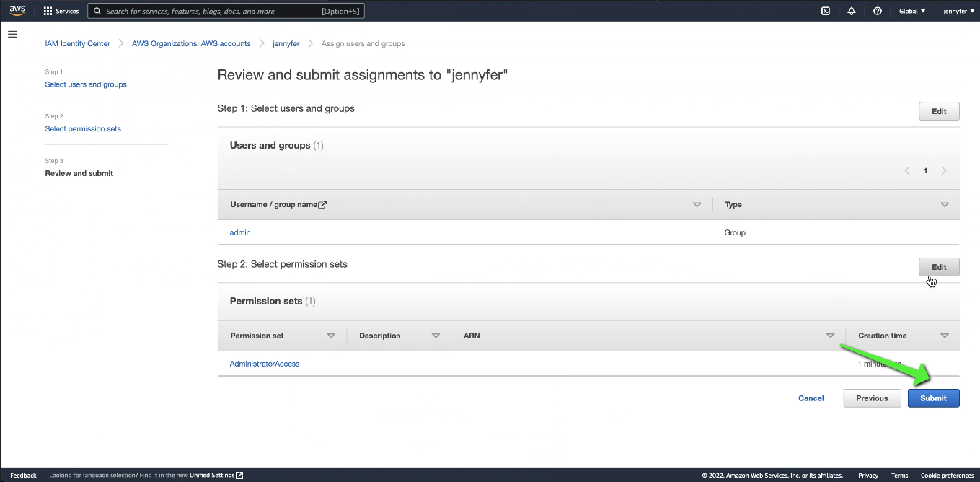This screenshot has width=980, height=482.
Task: Sort by the Description column arrow
Action: coord(436,336)
